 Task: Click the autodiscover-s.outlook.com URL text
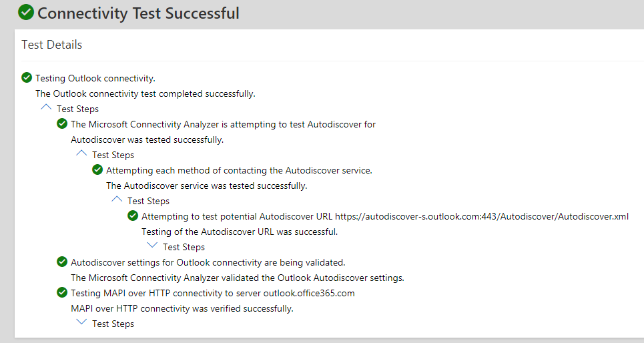click(x=482, y=216)
